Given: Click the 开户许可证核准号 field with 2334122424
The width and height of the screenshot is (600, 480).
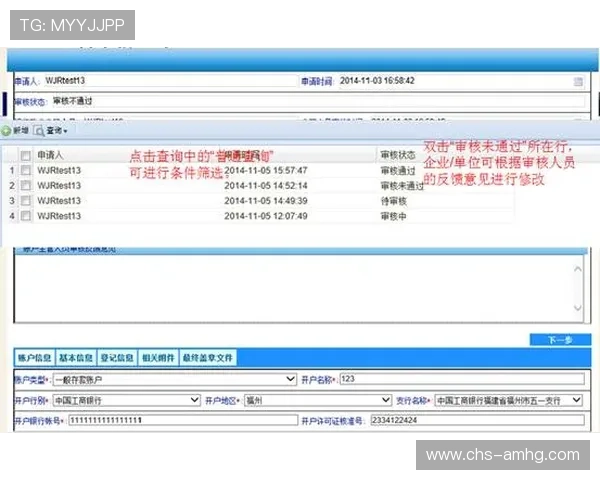Looking at the screenshot, I should [478, 420].
